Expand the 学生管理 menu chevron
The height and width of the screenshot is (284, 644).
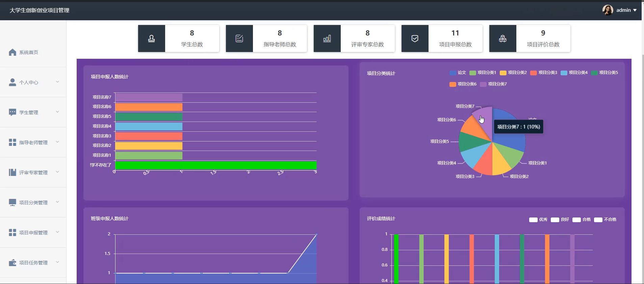coord(57,112)
